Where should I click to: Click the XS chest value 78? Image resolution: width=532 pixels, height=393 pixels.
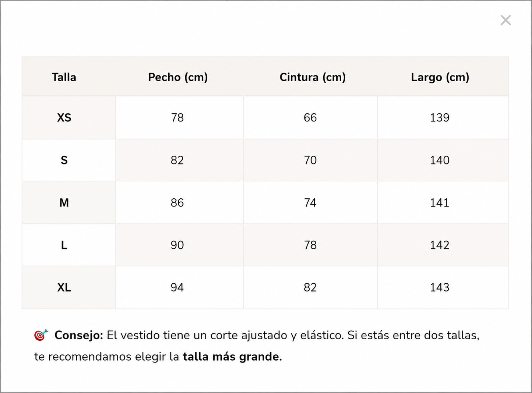pos(177,118)
